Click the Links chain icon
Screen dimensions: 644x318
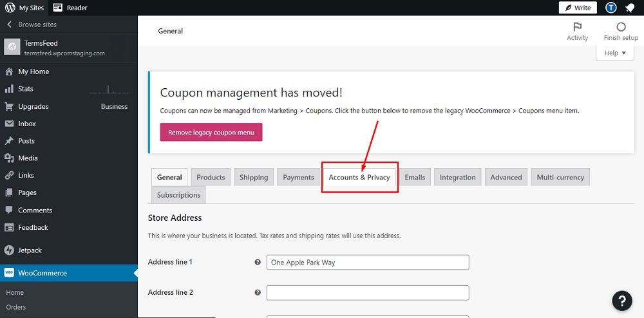[x=9, y=176]
